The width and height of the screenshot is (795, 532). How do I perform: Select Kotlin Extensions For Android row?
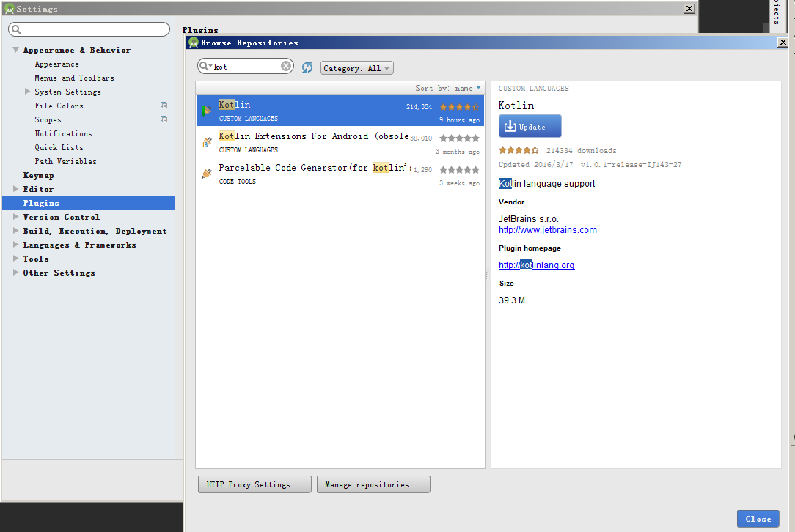click(x=340, y=142)
